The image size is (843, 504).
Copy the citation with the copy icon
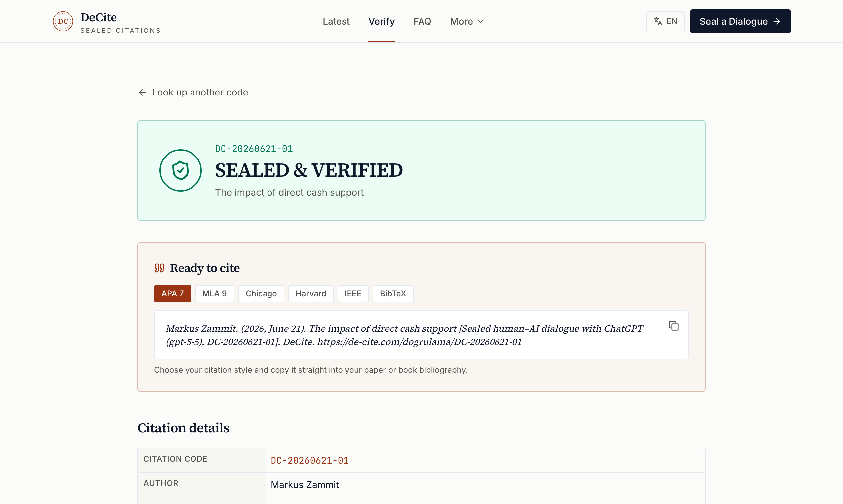click(673, 326)
